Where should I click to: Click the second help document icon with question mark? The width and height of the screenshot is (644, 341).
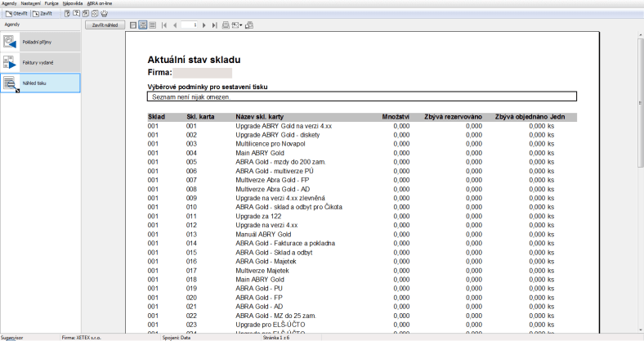click(76, 14)
